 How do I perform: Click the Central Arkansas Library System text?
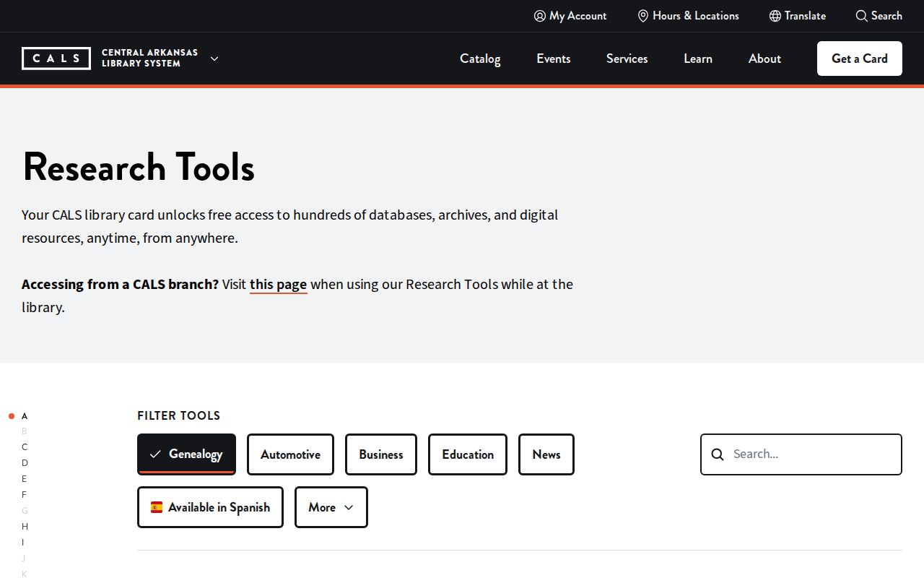point(149,58)
